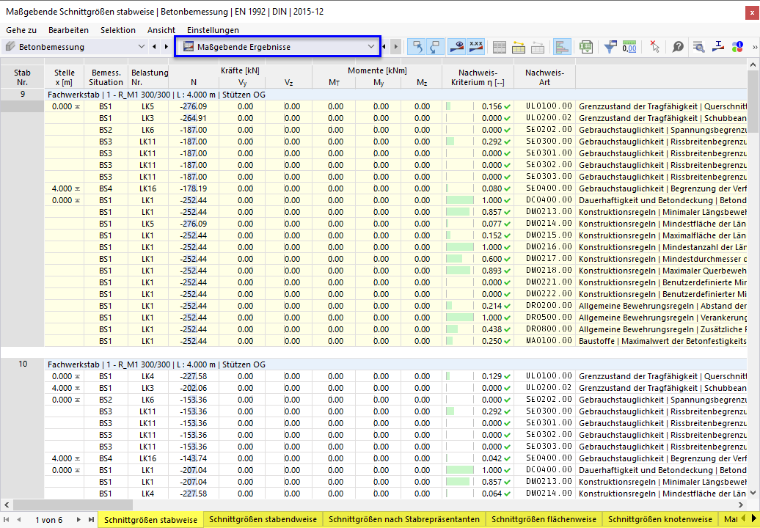
Task: Click LK16 cell in Stab 9
Action: click(148, 189)
